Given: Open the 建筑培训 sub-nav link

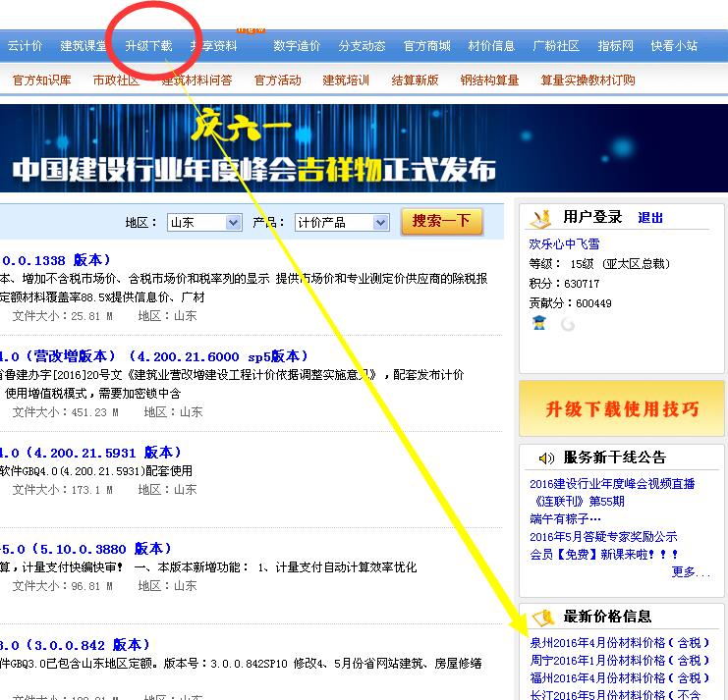Looking at the screenshot, I should [346, 81].
